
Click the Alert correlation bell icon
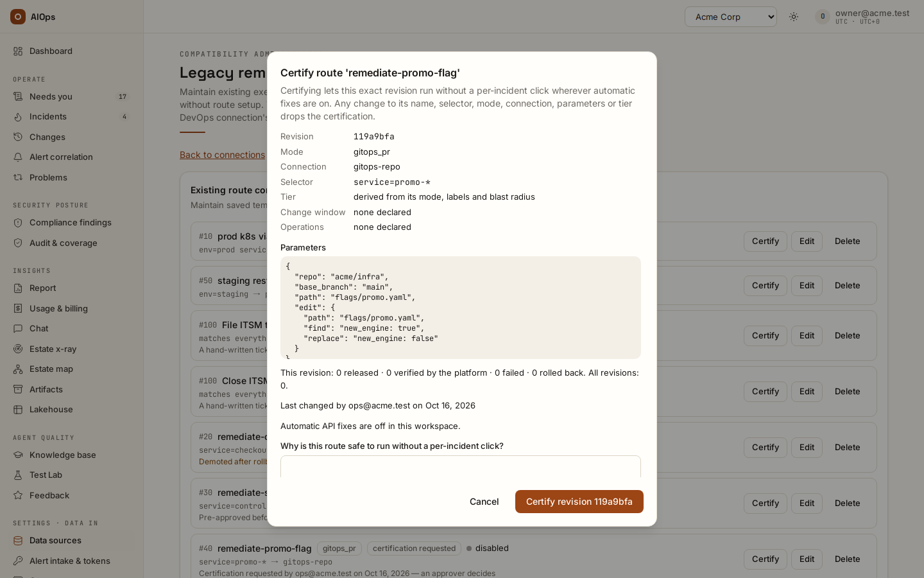pos(18,157)
